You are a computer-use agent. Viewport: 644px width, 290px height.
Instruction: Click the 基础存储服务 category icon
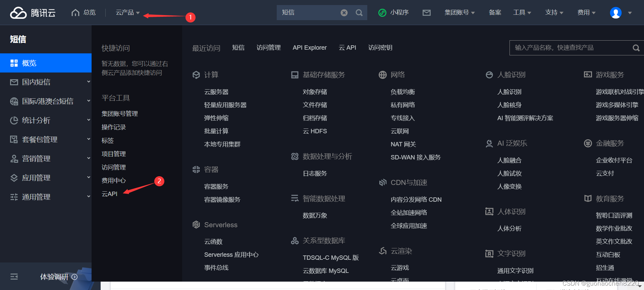(295, 75)
